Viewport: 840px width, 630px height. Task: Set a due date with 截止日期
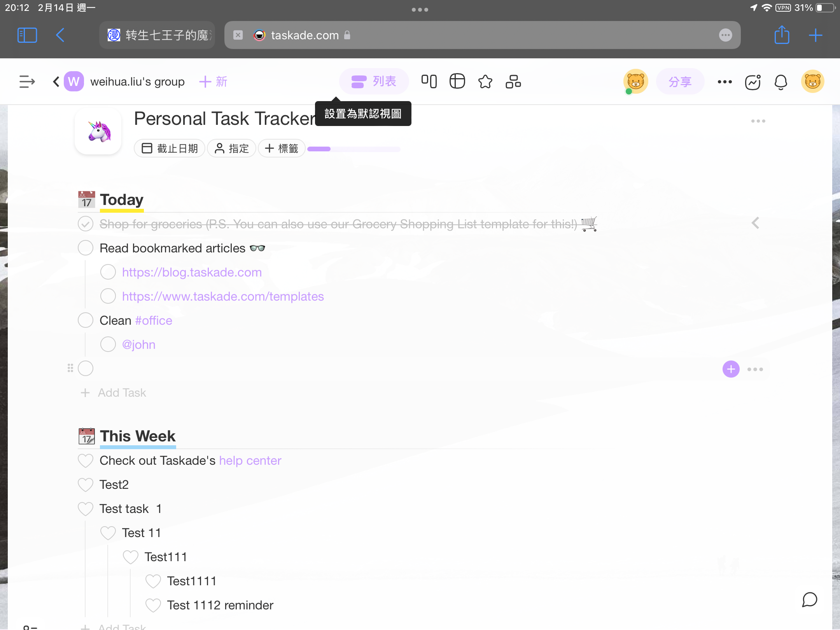click(170, 148)
